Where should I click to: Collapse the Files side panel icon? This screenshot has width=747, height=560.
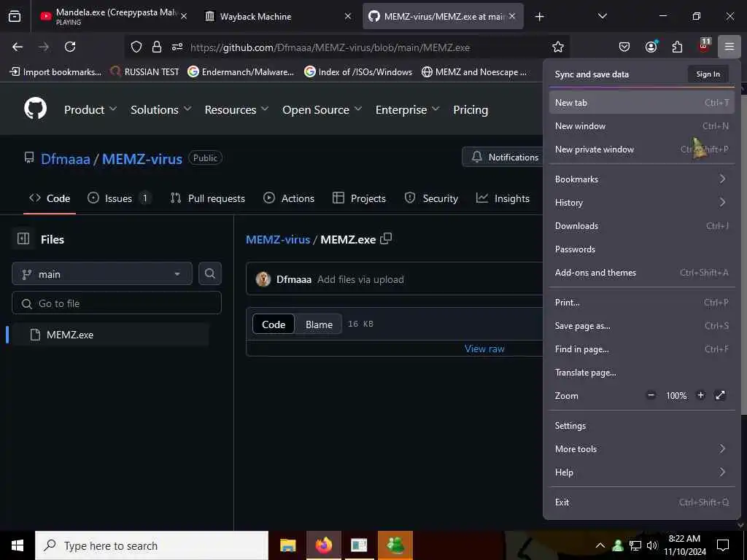[23, 238]
